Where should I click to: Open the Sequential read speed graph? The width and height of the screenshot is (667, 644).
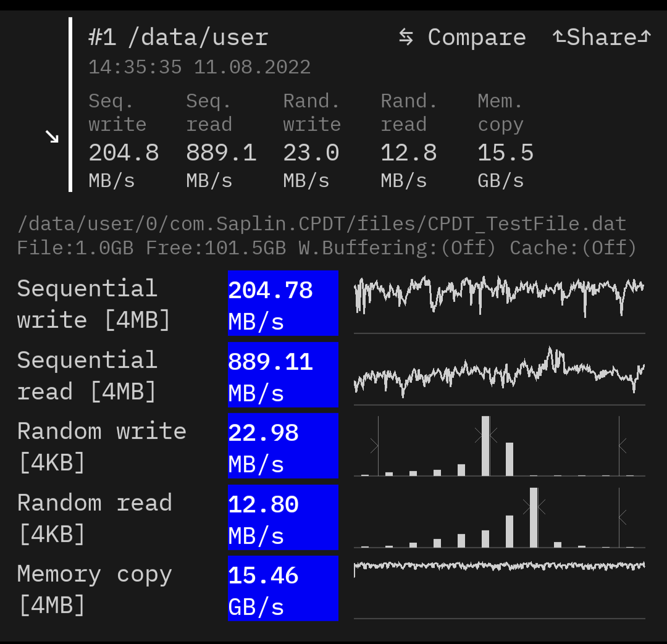pos(499,374)
